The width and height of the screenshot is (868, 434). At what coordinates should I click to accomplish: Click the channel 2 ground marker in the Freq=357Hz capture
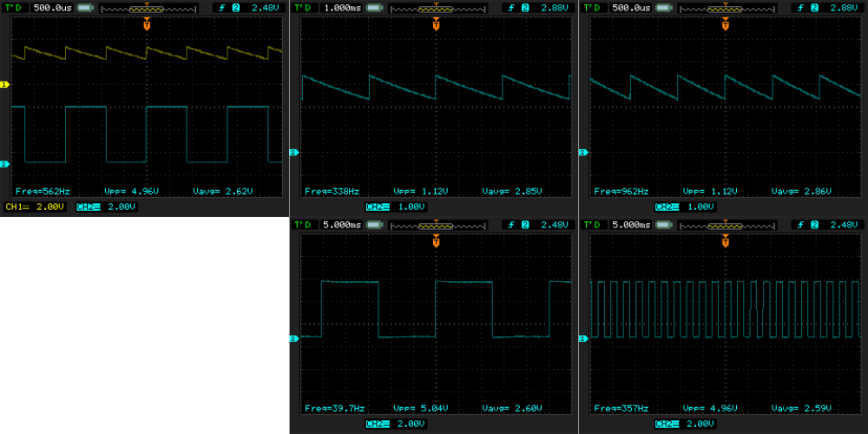583,339
